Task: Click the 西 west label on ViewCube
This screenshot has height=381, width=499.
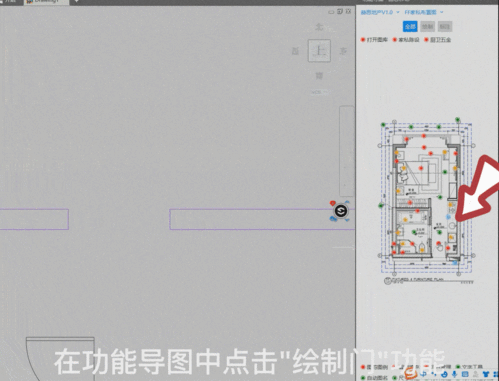Action: click(295, 51)
